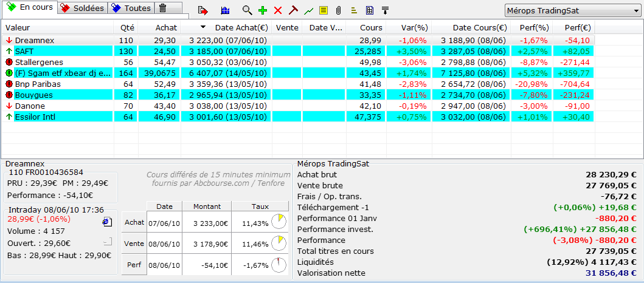Open the yellow note icon
Viewport: 644px width, 283px height.
pos(324,11)
